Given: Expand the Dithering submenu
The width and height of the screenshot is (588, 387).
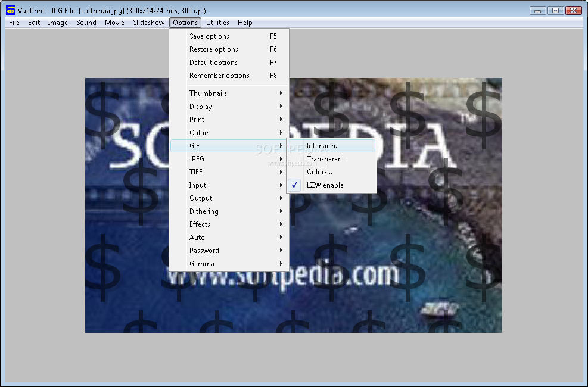Looking at the screenshot, I should click(x=229, y=211).
